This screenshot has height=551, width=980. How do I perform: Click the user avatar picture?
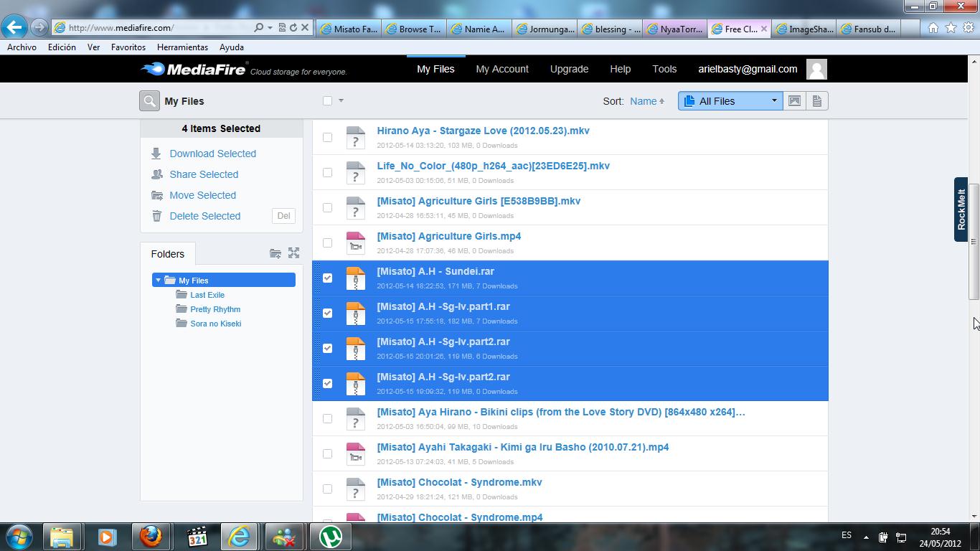pos(816,69)
